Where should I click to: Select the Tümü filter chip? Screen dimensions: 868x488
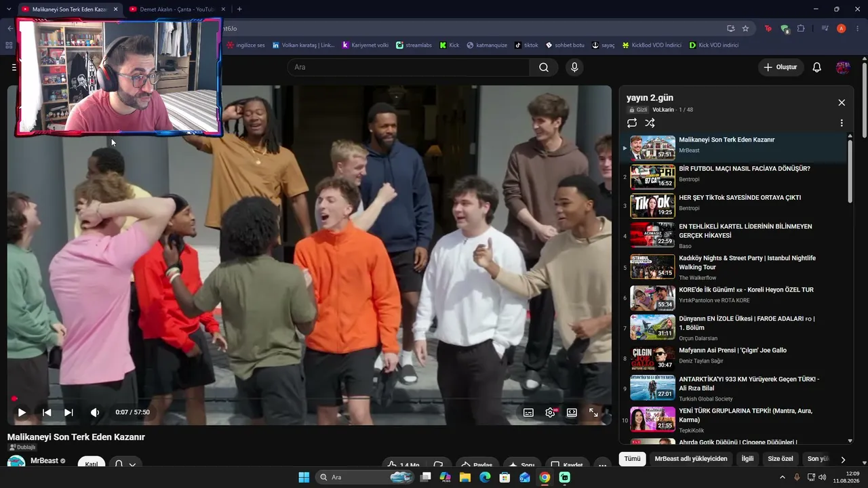[x=632, y=459]
